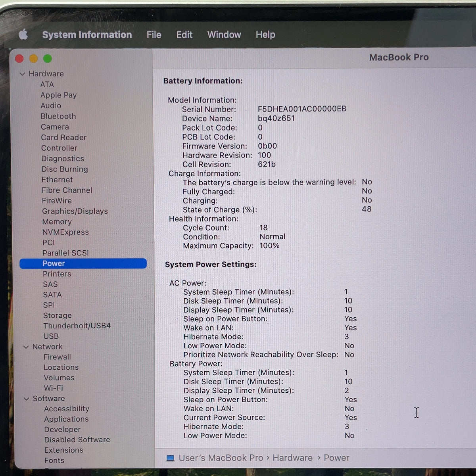Viewport: 476px width, 476px height.
Task: Select Fonts under Software
Action: (x=54, y=460)
